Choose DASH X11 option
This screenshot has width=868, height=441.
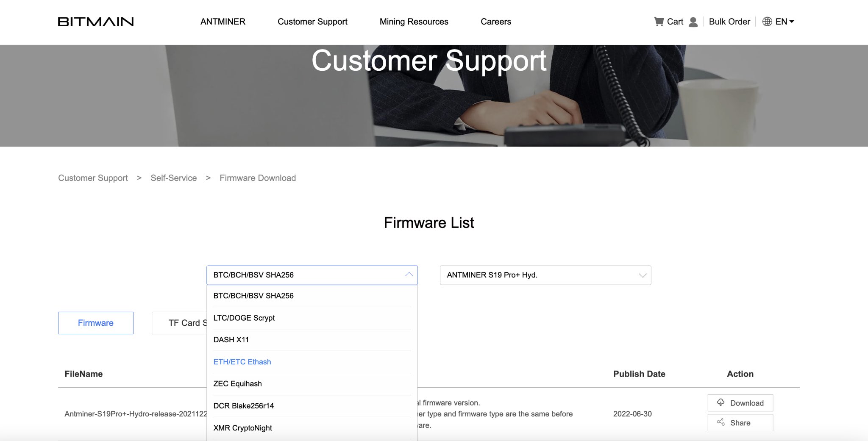click(x=312, y=340)
